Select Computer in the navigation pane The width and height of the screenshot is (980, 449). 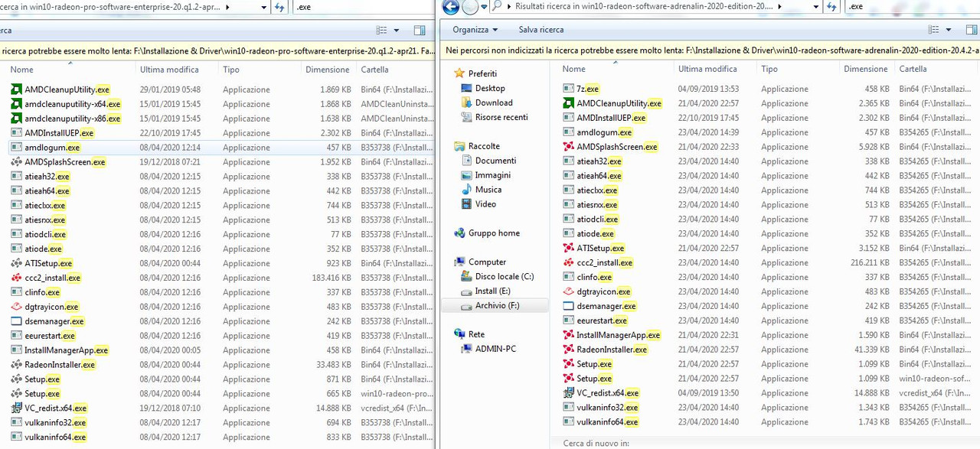[479, 262]
